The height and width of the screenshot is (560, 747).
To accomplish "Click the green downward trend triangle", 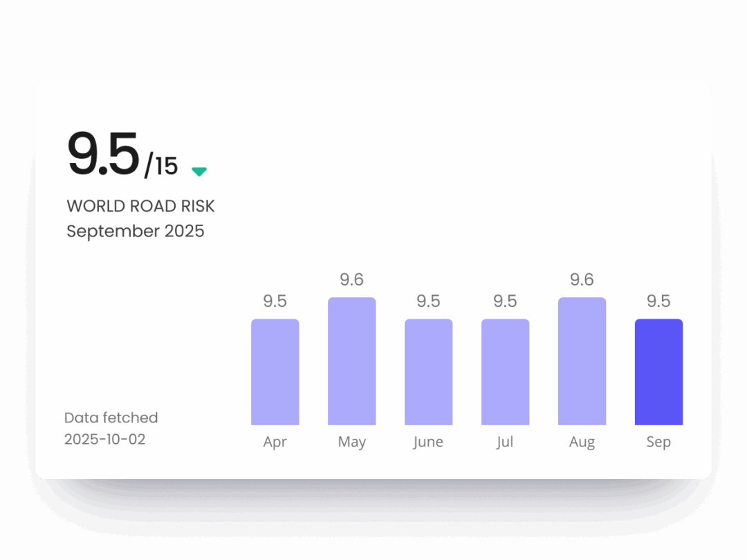I will coord(199,171).
